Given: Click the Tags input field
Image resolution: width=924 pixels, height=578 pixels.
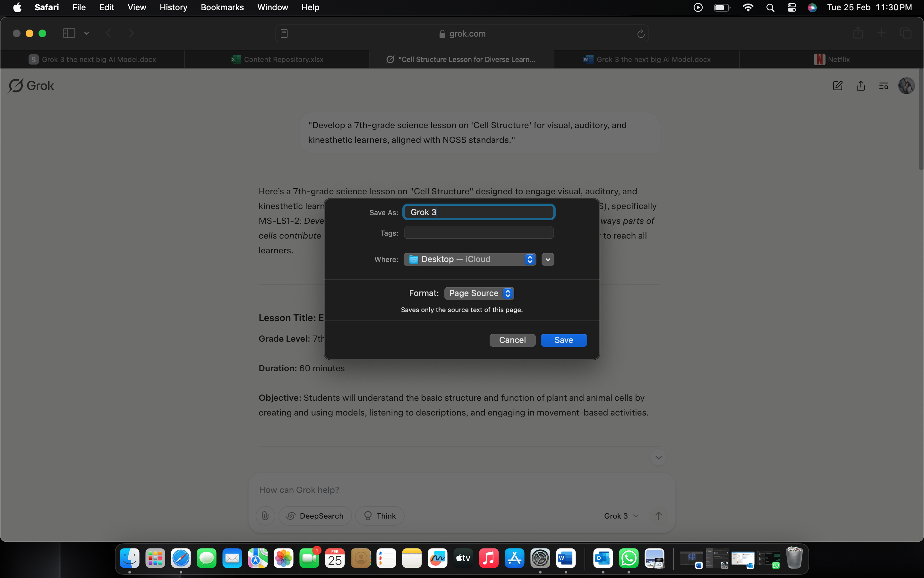Looking at the screenshot, I should 479,232.
